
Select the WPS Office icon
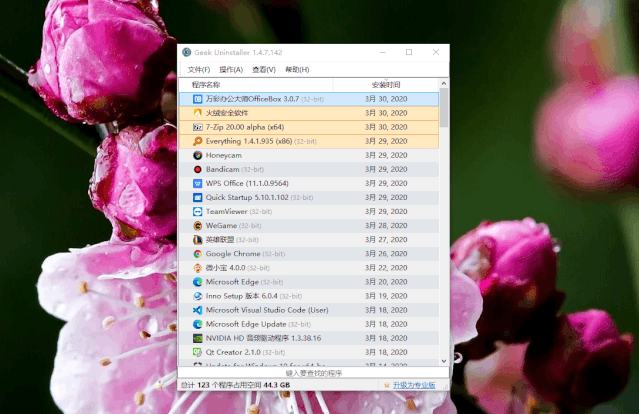[198, 184]
